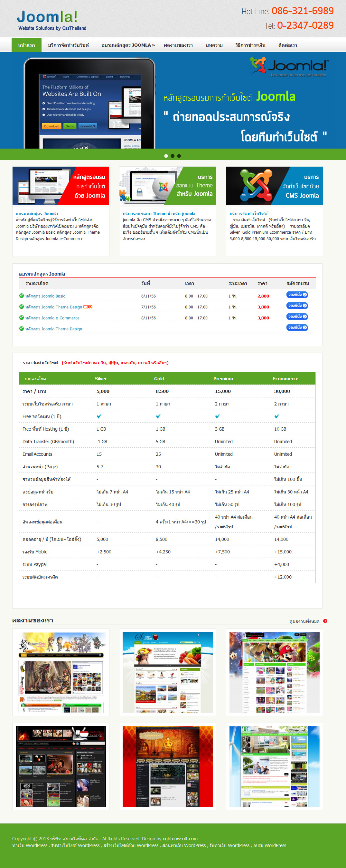
Task: Open ดูผลงานทั้งหมด view all link
Action: click(x=304, y=621)
